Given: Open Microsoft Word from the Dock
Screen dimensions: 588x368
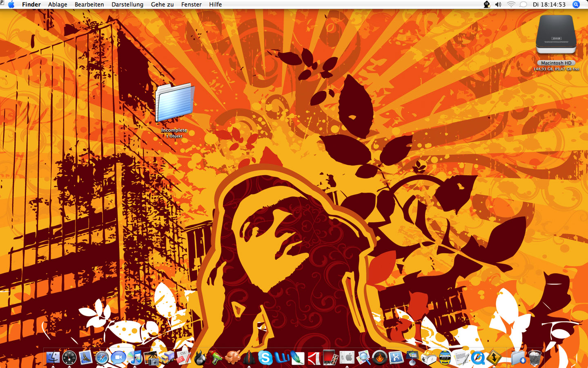Looking at the screenshot, I should coord(282,358).
